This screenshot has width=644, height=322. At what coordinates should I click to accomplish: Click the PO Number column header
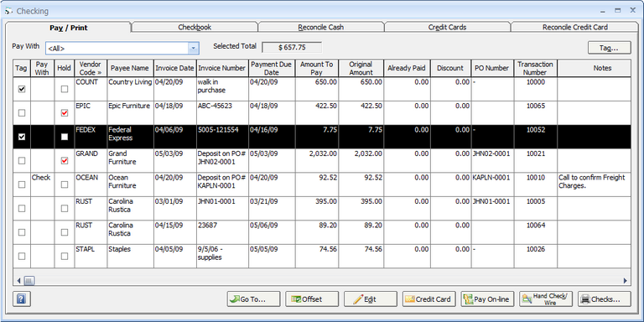[x=492, y=68]
